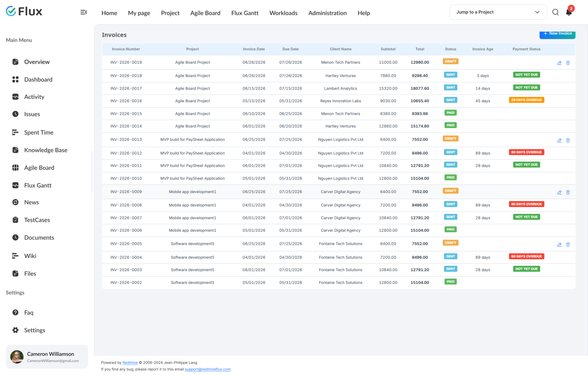Image resolution: width=588 pixels, height=376 pixels.
Task: Collapse the sidebar menu toggle icon
Action: pos(84,12)
